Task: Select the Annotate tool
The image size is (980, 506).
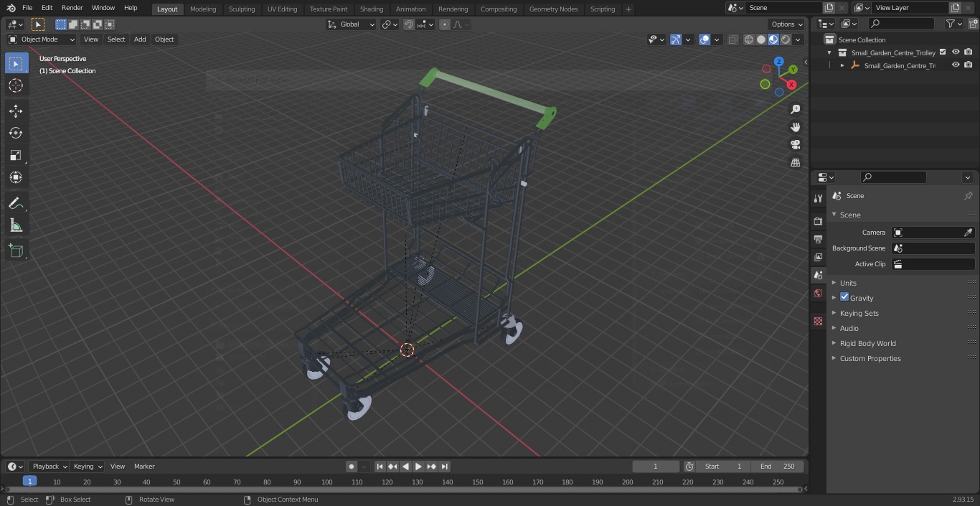Action: pyautogui.click(x=16, y=203)
